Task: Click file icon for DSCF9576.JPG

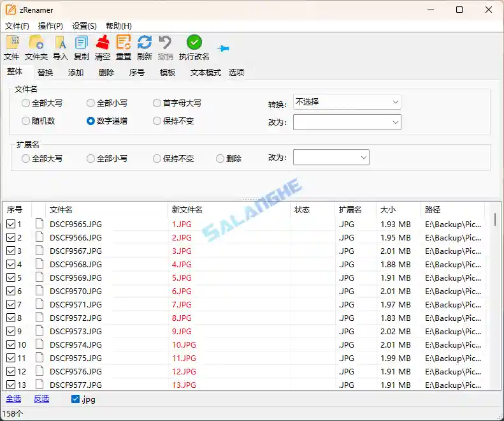Action: (40, 371)
